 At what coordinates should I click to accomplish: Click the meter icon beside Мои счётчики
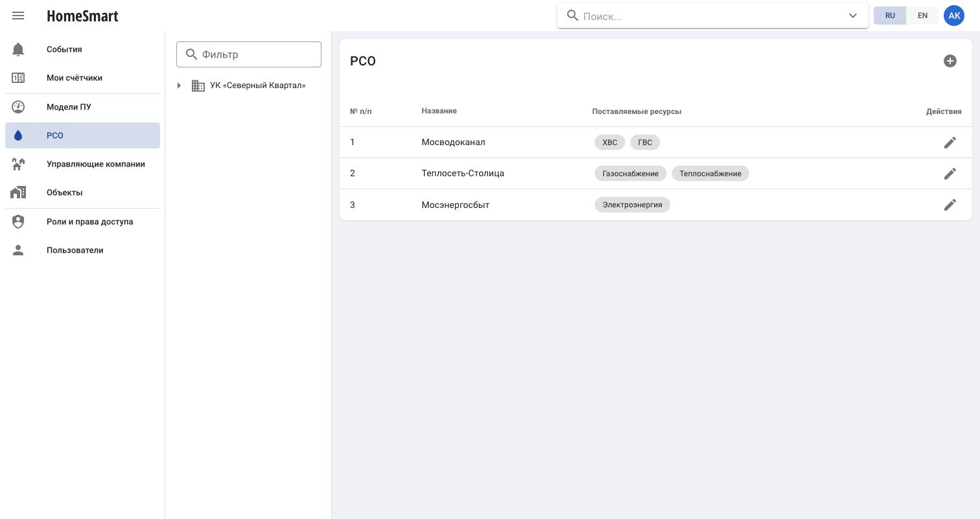(x=18, y=78)
